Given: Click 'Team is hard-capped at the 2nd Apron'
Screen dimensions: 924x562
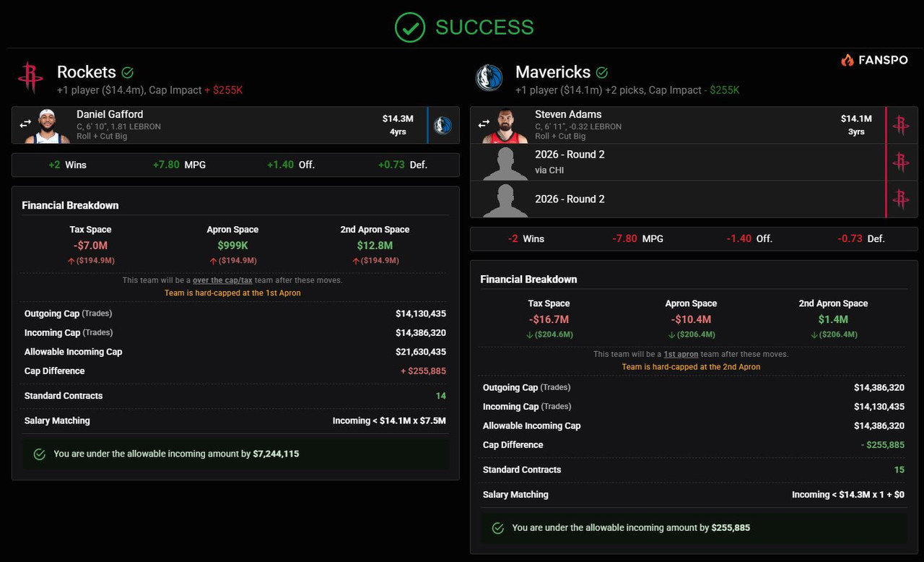Looking at the screenshot, I should [x=691, y=367].
